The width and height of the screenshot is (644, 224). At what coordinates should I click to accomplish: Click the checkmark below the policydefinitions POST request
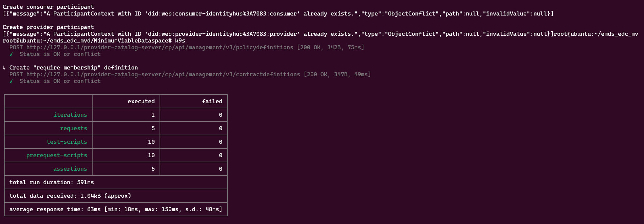pos(11,54)
